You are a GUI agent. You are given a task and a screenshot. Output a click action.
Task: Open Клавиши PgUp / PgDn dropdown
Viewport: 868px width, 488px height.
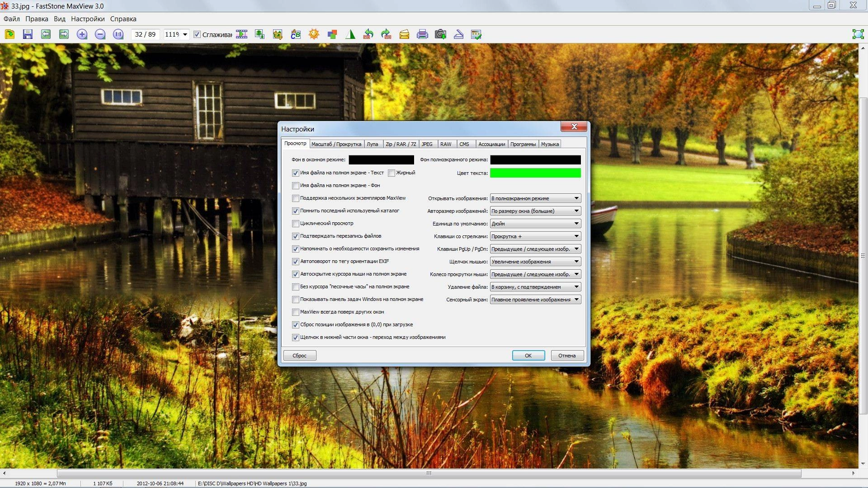click(535, 249)
